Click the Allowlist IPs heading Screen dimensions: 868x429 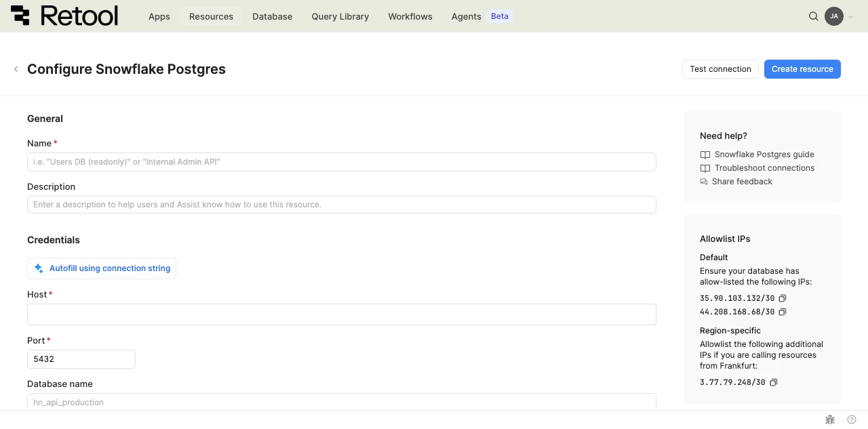[x=725, y=239]
